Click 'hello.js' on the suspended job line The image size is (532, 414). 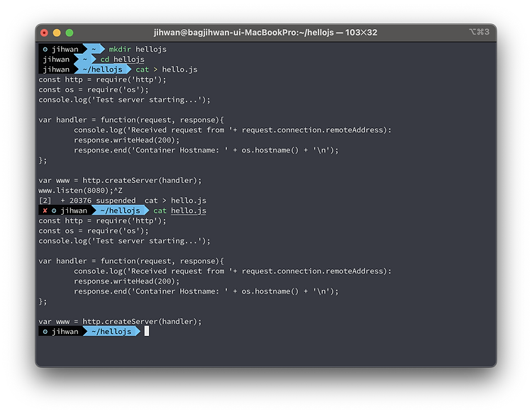(188, 201)
